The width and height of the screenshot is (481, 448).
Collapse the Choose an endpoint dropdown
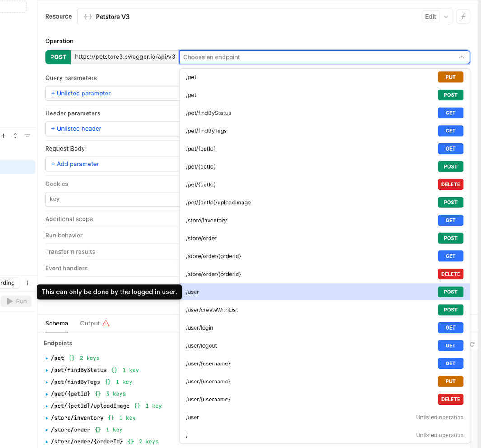coord(461,57)
